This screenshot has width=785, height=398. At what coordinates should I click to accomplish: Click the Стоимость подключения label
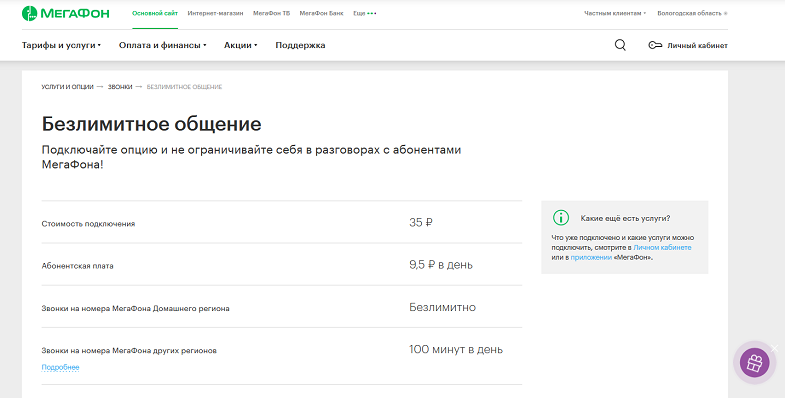click(88, 224)
